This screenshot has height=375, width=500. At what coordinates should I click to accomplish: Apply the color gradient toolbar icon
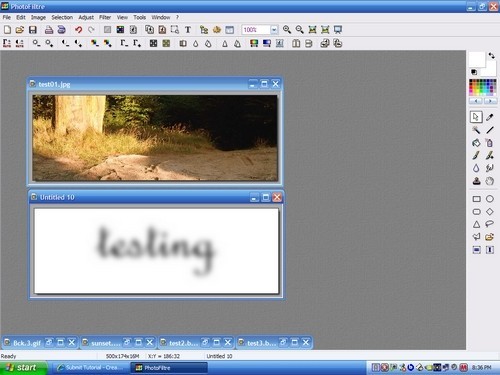click(267, 44)
